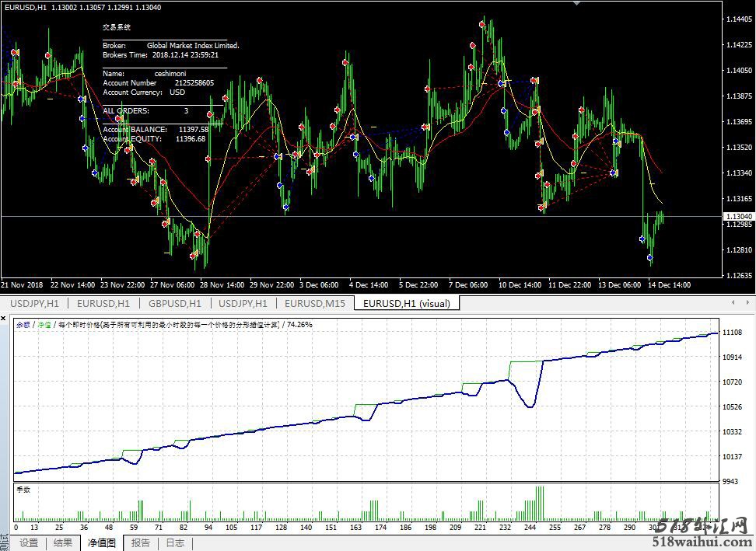
Task: Click the chart shift triangle marker at top
Action: [576, 4]
